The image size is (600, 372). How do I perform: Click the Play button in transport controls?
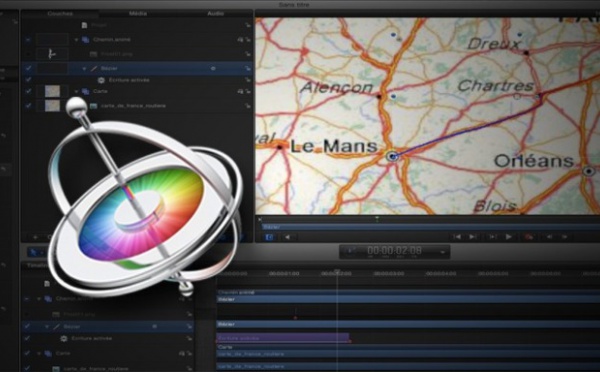click(x=509, y=237)
